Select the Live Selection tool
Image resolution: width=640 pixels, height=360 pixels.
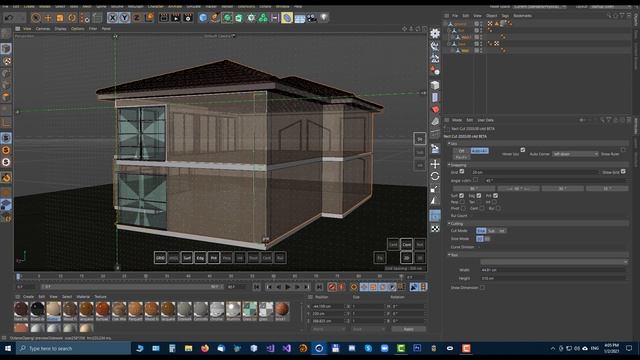click(36, 18)
